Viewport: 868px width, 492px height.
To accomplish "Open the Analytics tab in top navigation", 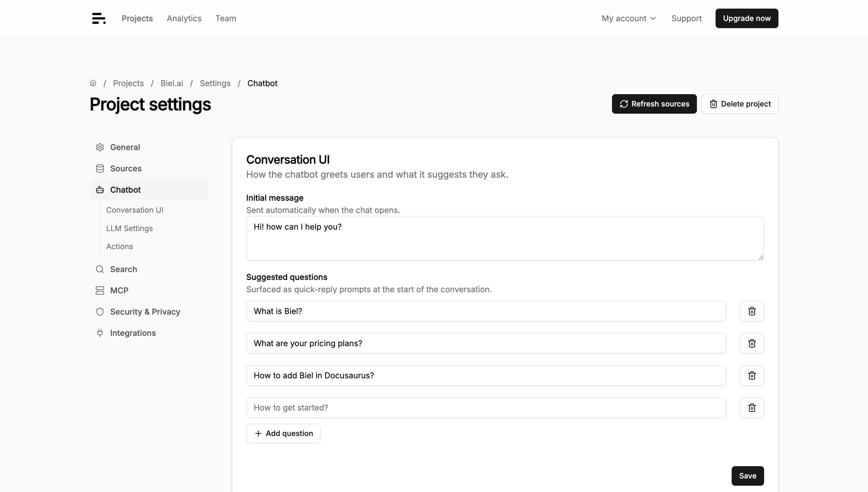I will point(184,18).
